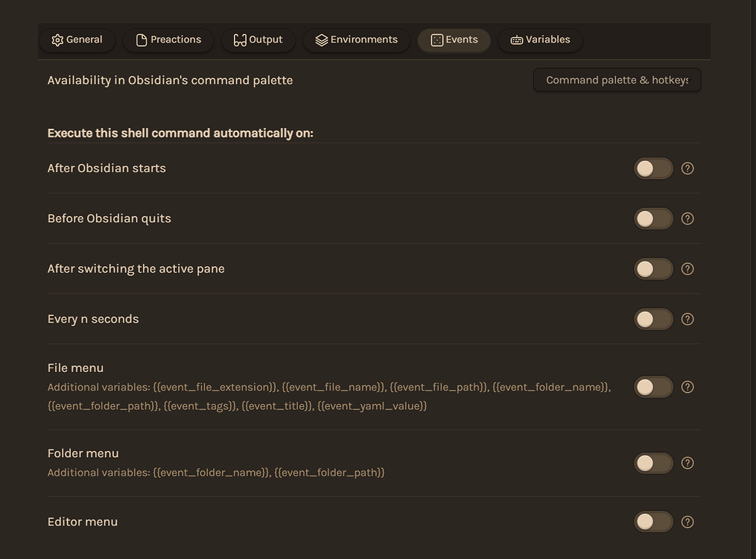This screenshot has height=559, width=756.
Task: Select the Environments tab
Action: (356, 40)
